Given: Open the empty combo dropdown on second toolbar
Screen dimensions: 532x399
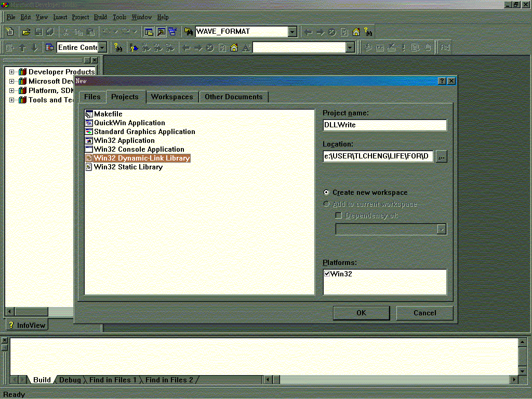Looking at the screenshot, I should [x=350, y=47].
